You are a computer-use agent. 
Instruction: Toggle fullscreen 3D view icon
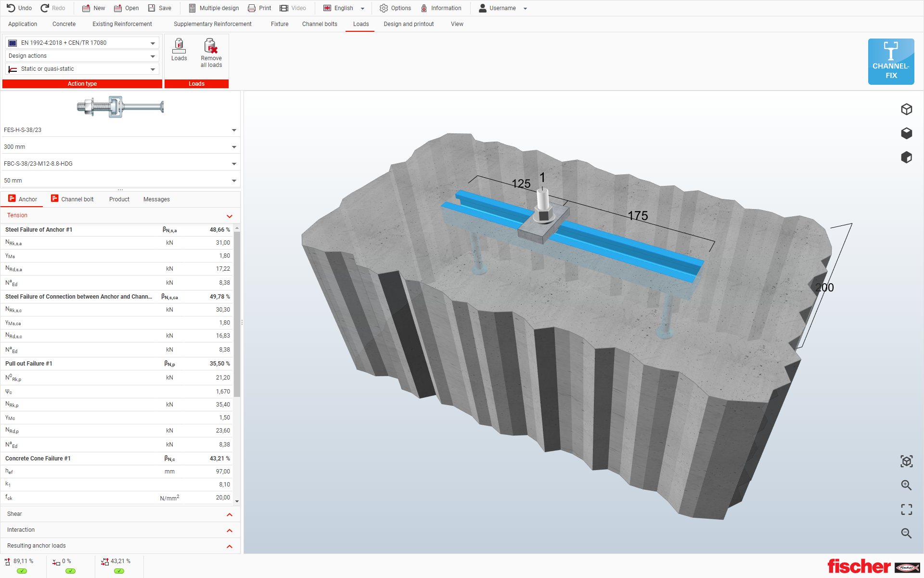pyautogui.click(x=906, y=509)
